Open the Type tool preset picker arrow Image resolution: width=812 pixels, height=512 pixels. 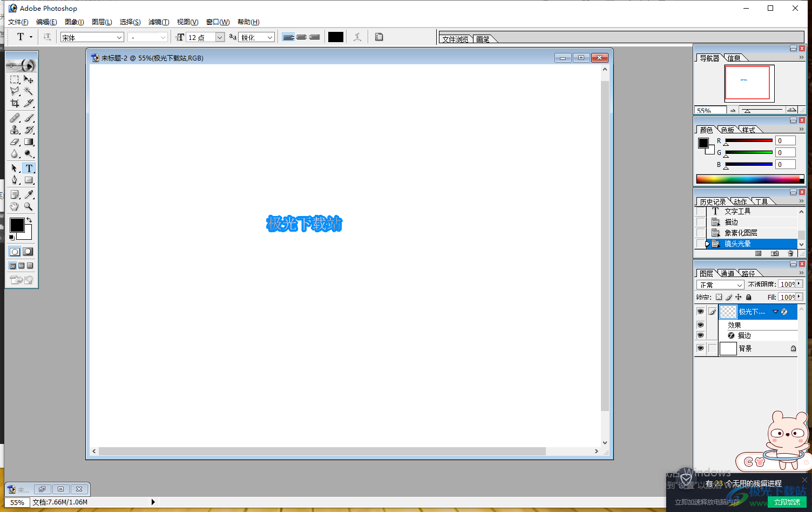click(x=31, y=37)
